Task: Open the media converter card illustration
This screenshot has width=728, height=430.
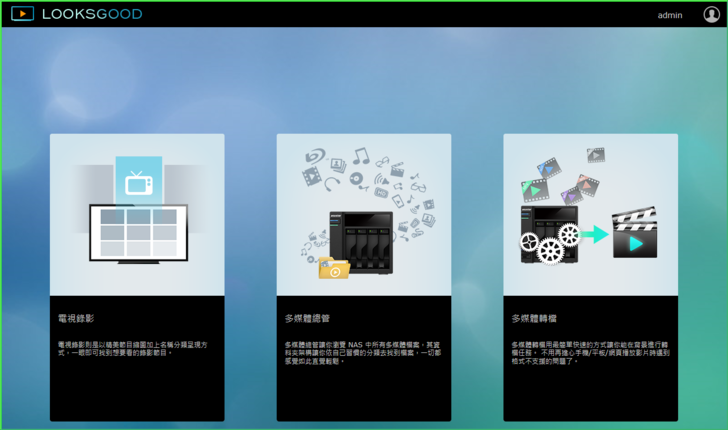Action: [591, 215]
